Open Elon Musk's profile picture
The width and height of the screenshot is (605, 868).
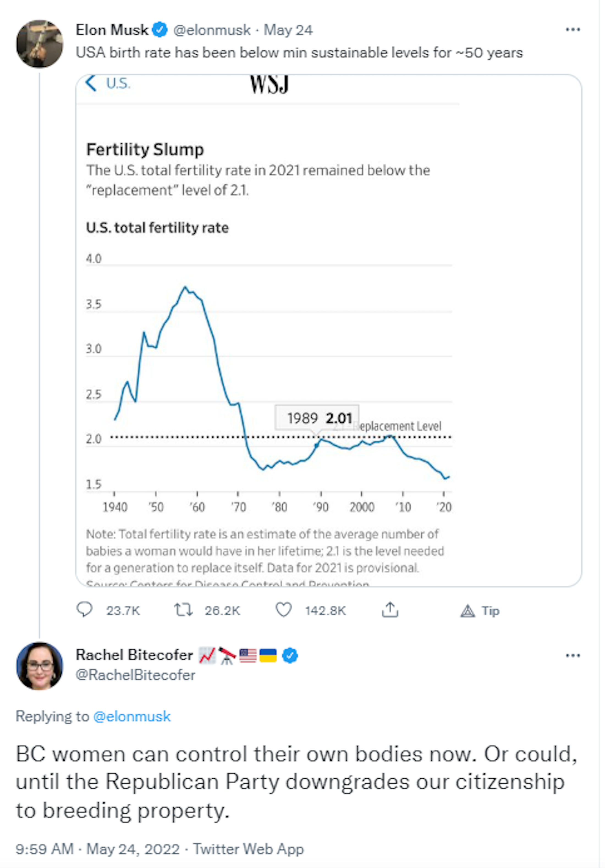(40, 44)
